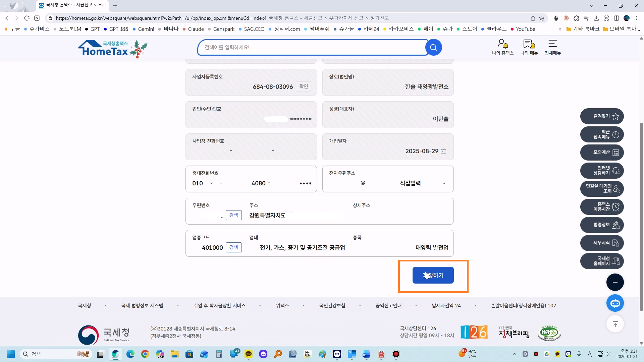Click the search keyword input field
Image resolution: width=644 pixels, height=362 pixels.
click(312, 47)
